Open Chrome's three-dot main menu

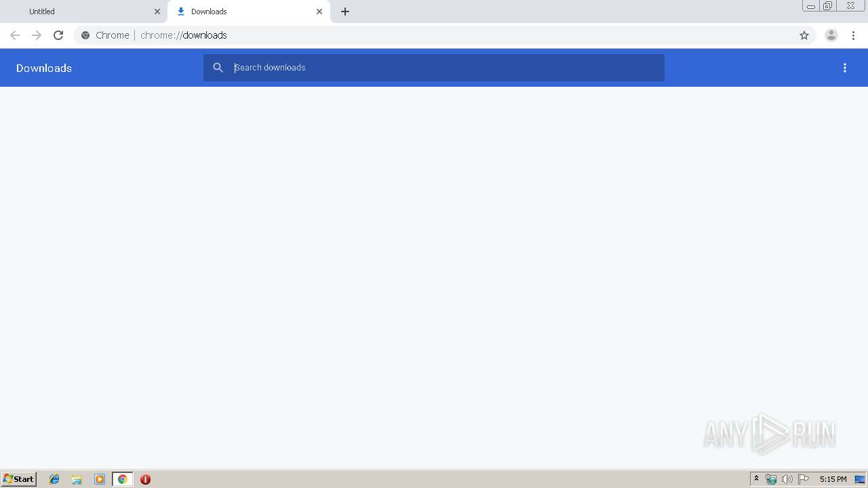[x=854, y=35]
